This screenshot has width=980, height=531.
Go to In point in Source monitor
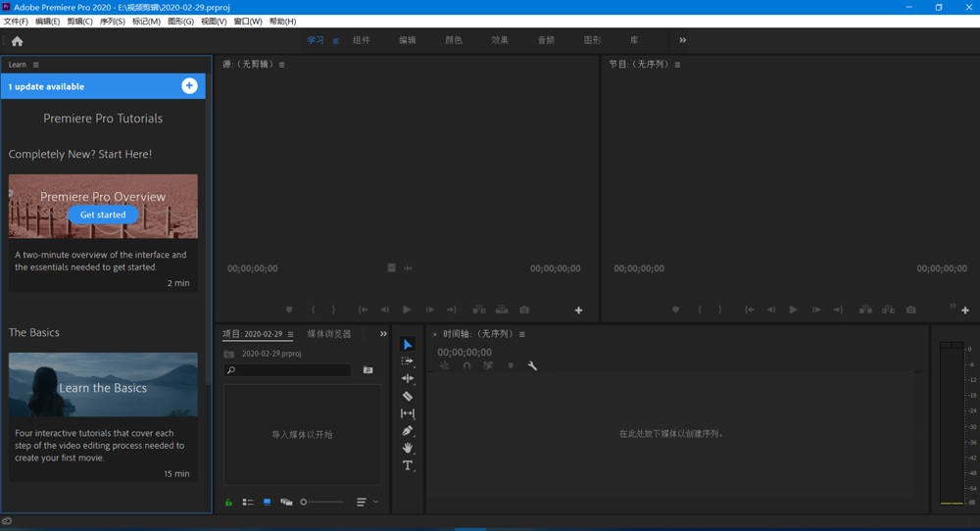click(x=363, y=310)
